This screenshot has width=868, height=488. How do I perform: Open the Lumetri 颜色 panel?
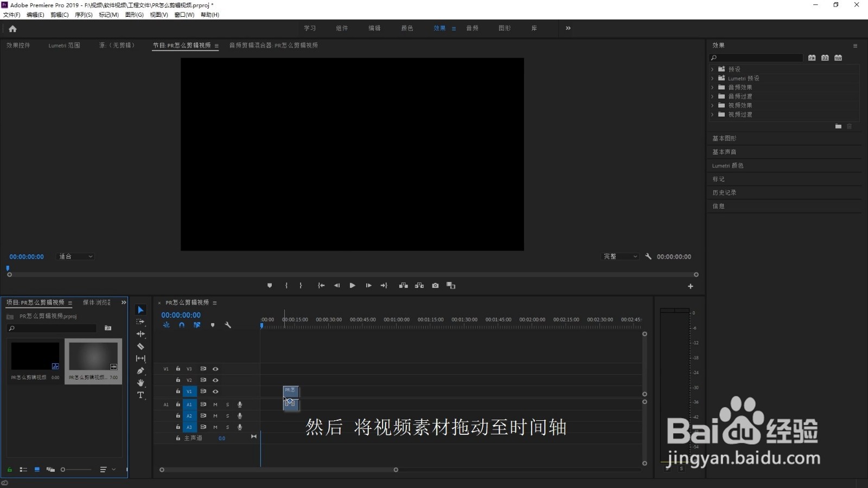coord(728,165)
